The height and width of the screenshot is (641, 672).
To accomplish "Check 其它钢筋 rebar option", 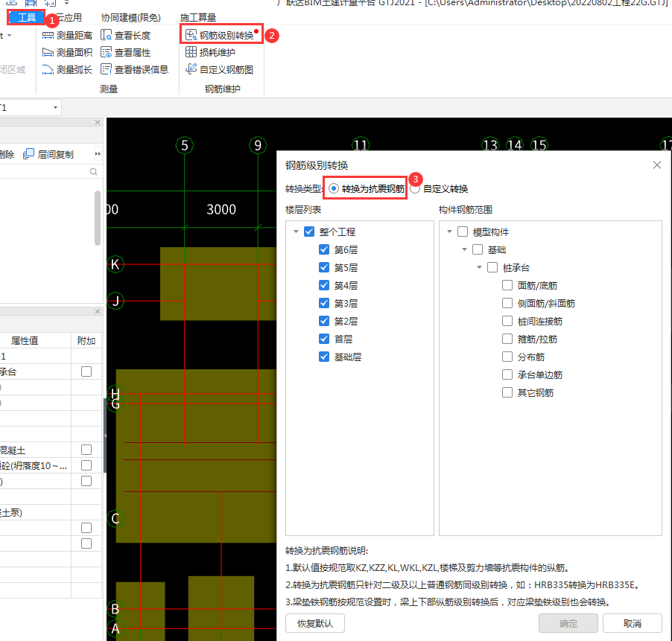I will [507, 392].
